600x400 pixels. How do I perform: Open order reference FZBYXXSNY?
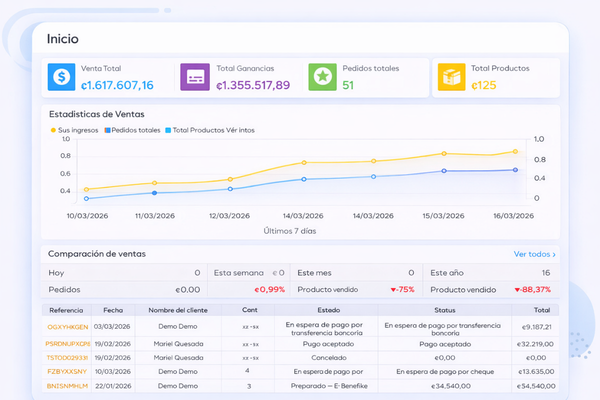67,371
